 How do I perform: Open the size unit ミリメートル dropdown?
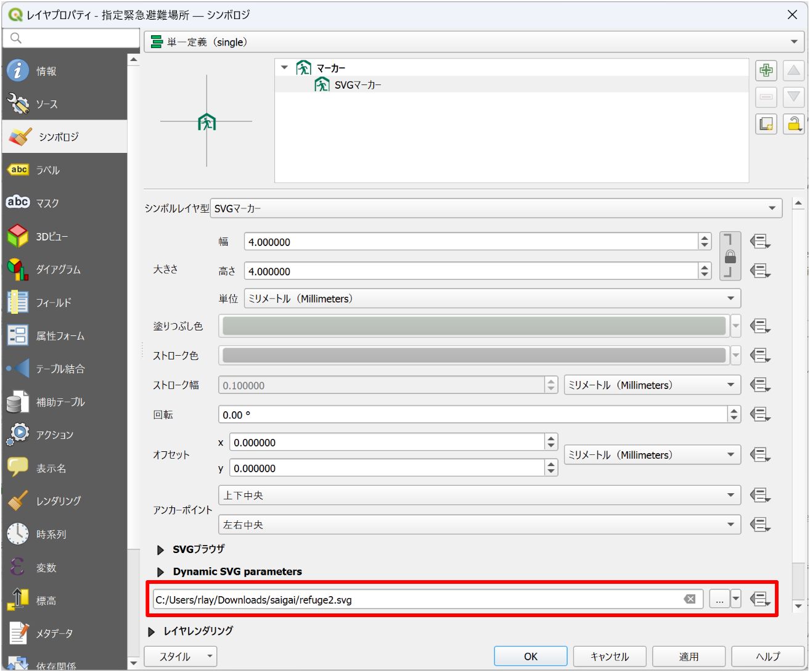click(493, 298)
